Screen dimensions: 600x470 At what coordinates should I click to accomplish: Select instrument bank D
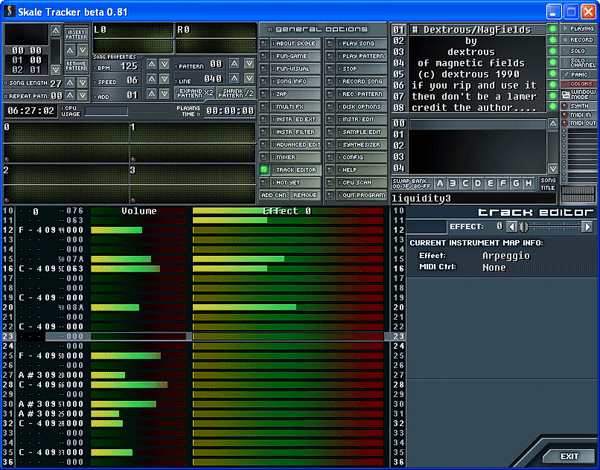point(478,184)
